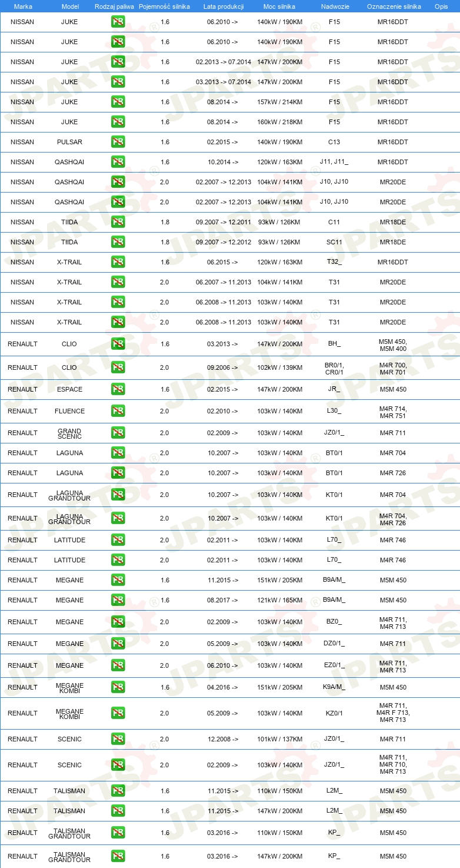Select the GRAND SCENIC model cell
The image size is (460, 868).
[x=69, y=433]
